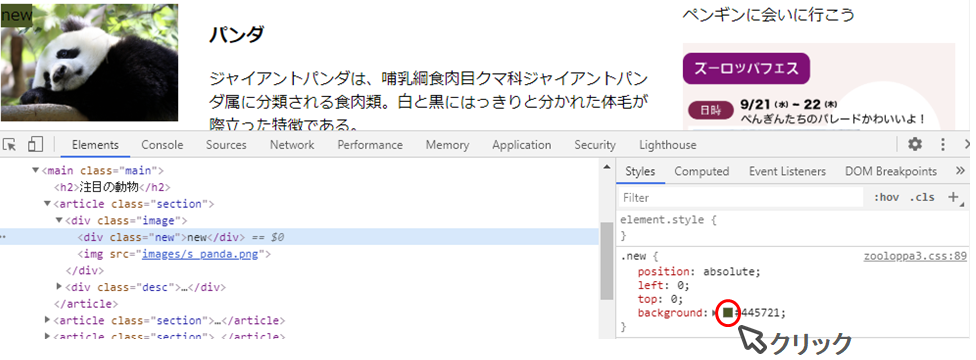Follow the images/s_panda.png link
976x360 pixels.
click(204, 253)
